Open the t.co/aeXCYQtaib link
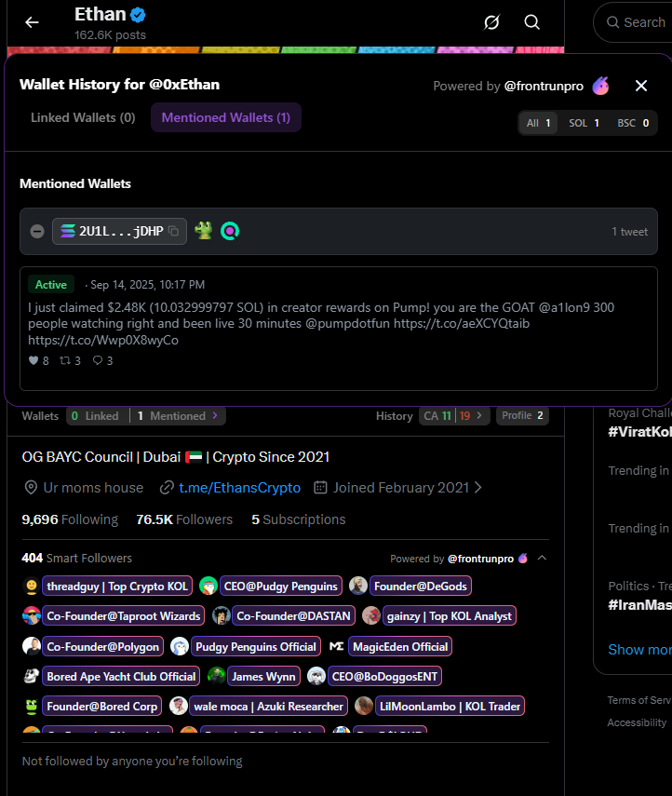 pyautogui.click(x=462, y=323)
